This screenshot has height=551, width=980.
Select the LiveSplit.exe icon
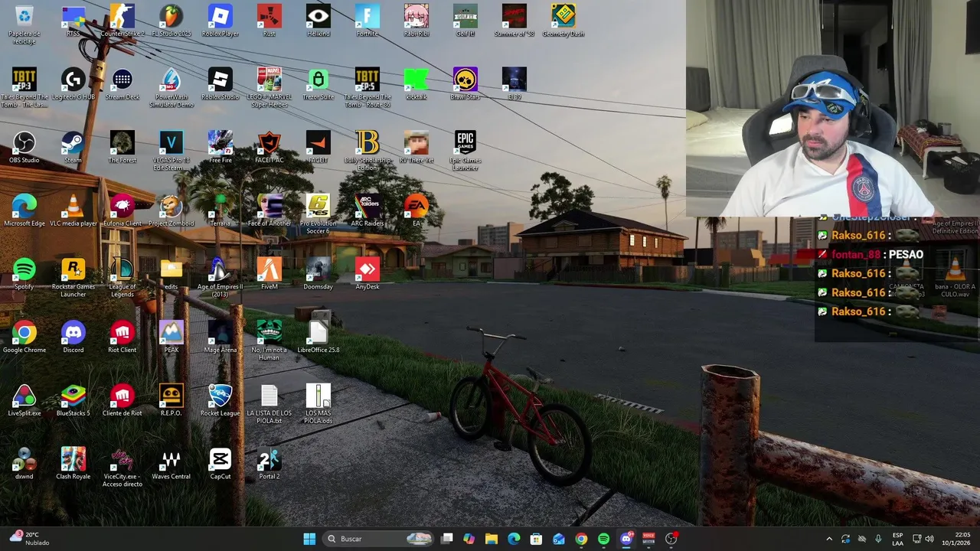[x=24, y=400]
